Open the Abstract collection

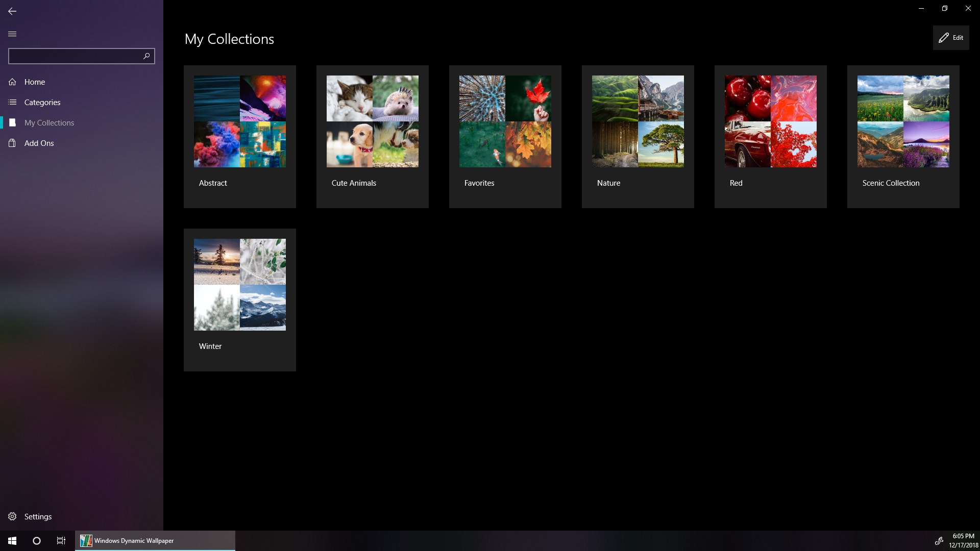pyautogui.click(x=240, y=136)
